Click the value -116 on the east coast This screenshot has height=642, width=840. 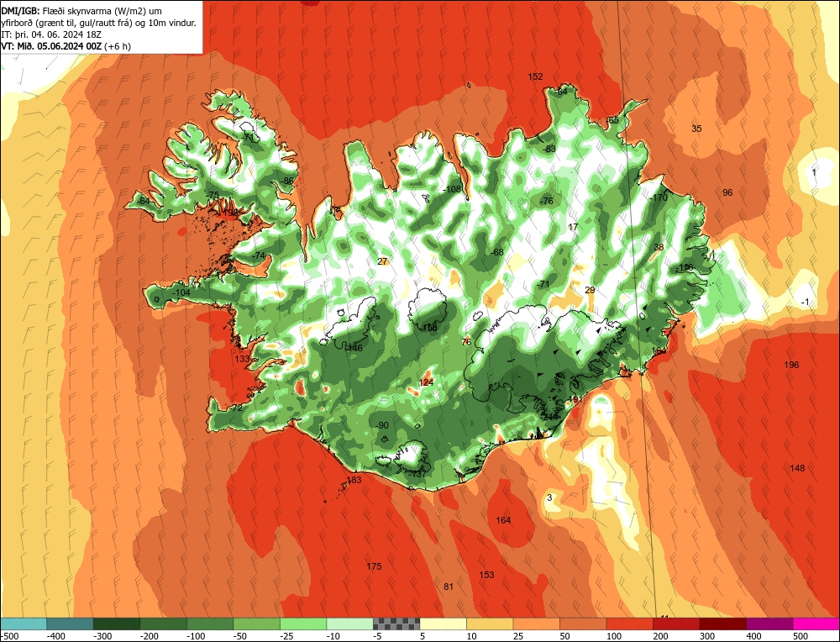(684, 267)
